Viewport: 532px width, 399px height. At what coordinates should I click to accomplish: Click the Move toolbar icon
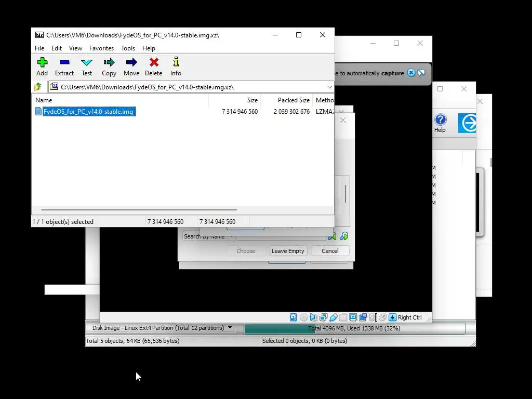[x=131, y=66]
